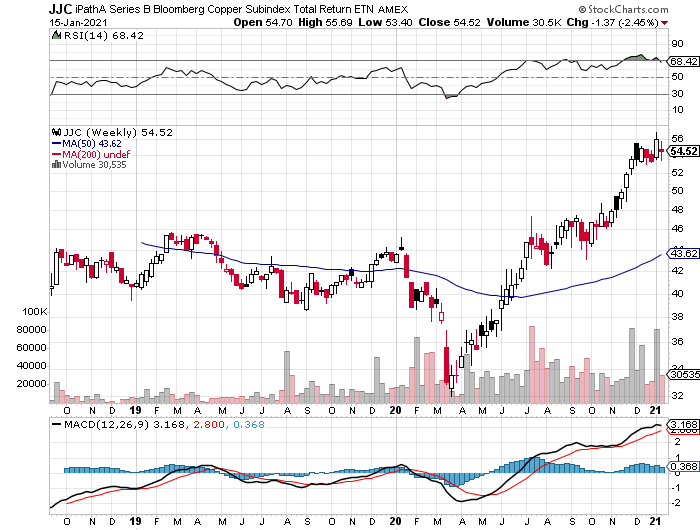Click the 0.368 histogram tag on the right axis

(x=683, y=466)
